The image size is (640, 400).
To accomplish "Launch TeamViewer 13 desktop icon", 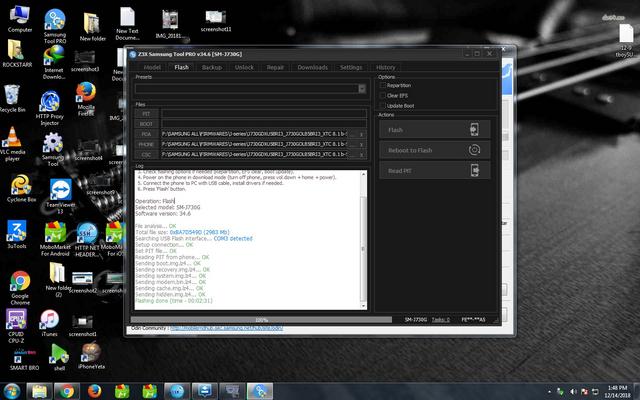I will (60, 196).
